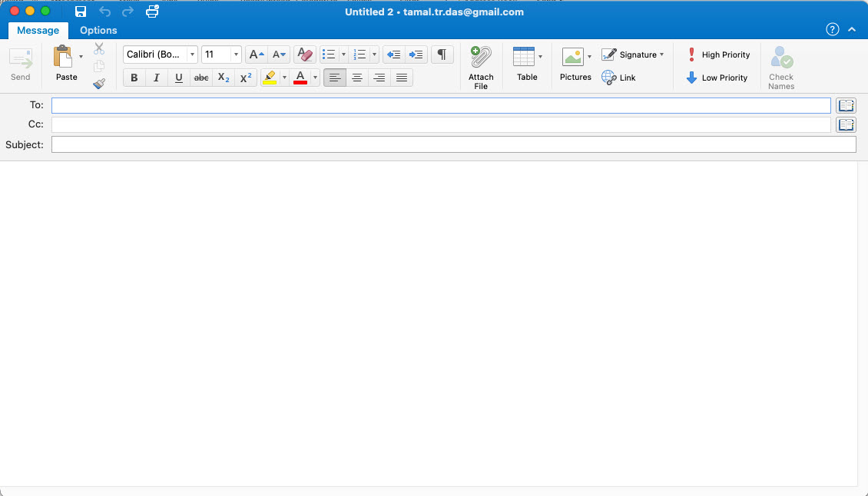
Task: Increase indent with the indent icon
Action: point(416,55)
